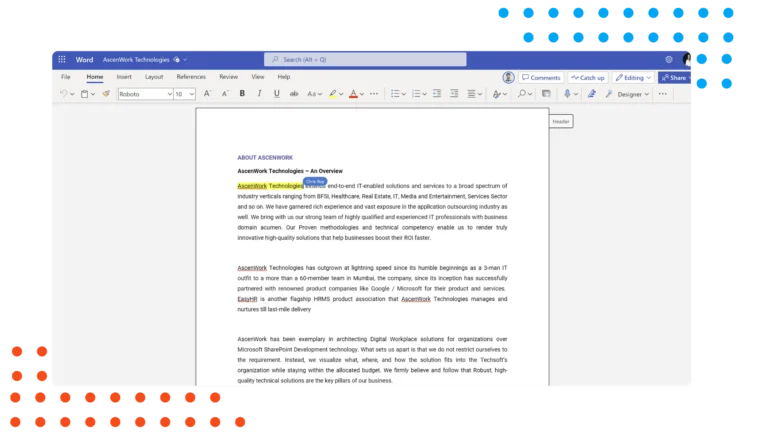Click heading AscenWork Technologies – An Overview
This screenshot has width=768, height=432.
pyautogui.click(x=290, y=171)
